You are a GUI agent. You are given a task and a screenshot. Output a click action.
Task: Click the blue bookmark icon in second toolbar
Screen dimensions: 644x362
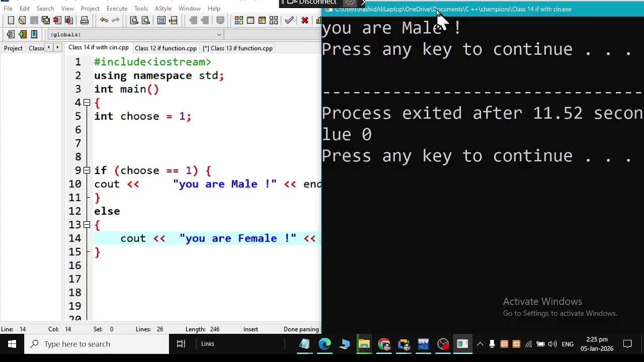[x=34, y=34]
